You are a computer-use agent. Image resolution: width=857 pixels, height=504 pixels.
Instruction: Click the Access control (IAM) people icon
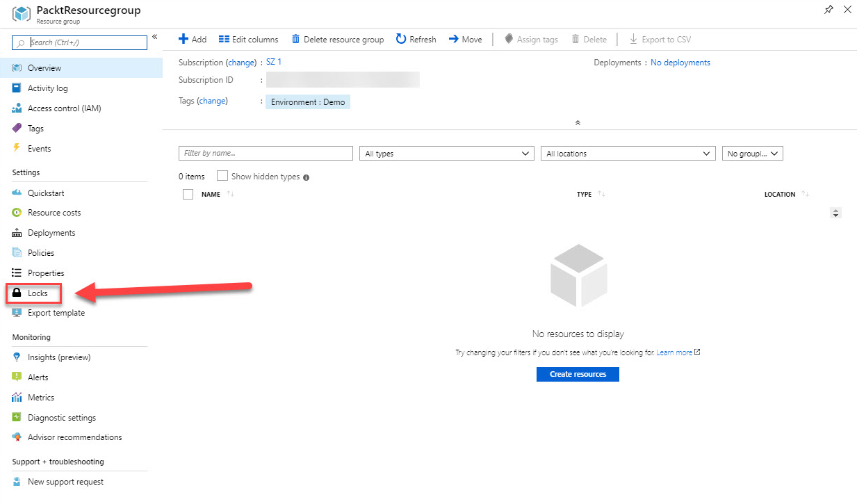click(x=17, y=108)
